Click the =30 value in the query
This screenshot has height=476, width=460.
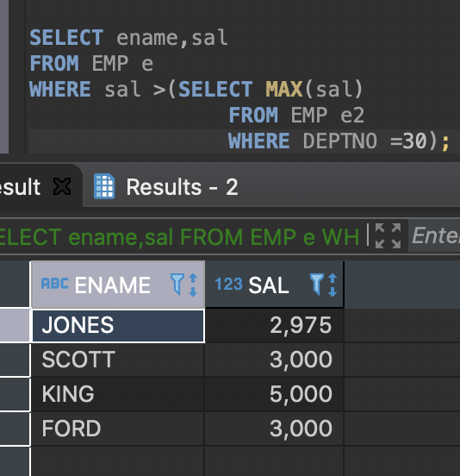[409, 141]
